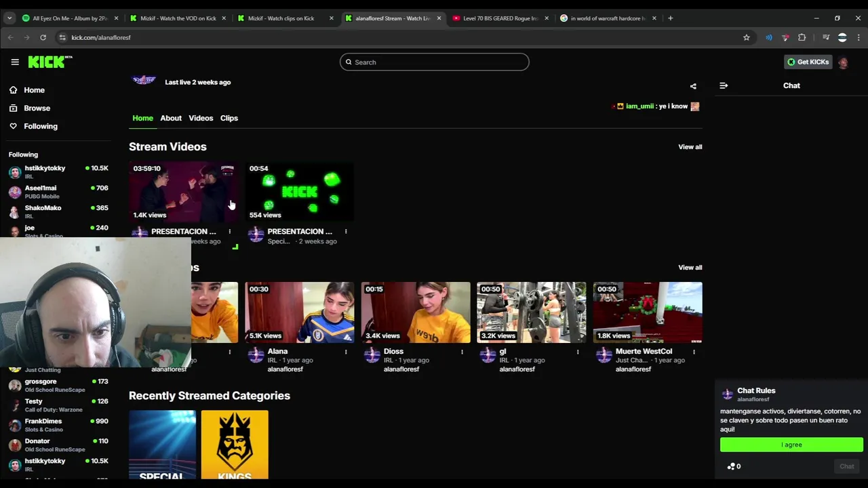Open the gym clip thumbnail titled gl
868x488 pixels.
(532, 312)
